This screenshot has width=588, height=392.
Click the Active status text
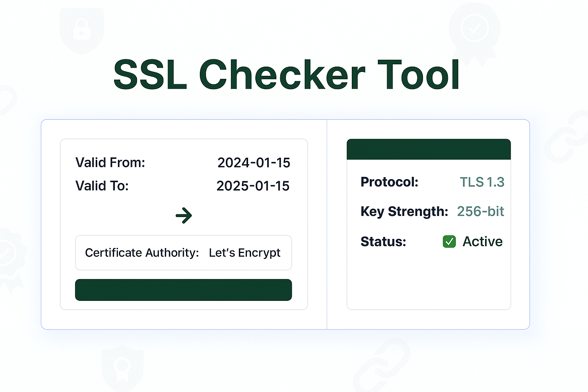click(482, 242)
